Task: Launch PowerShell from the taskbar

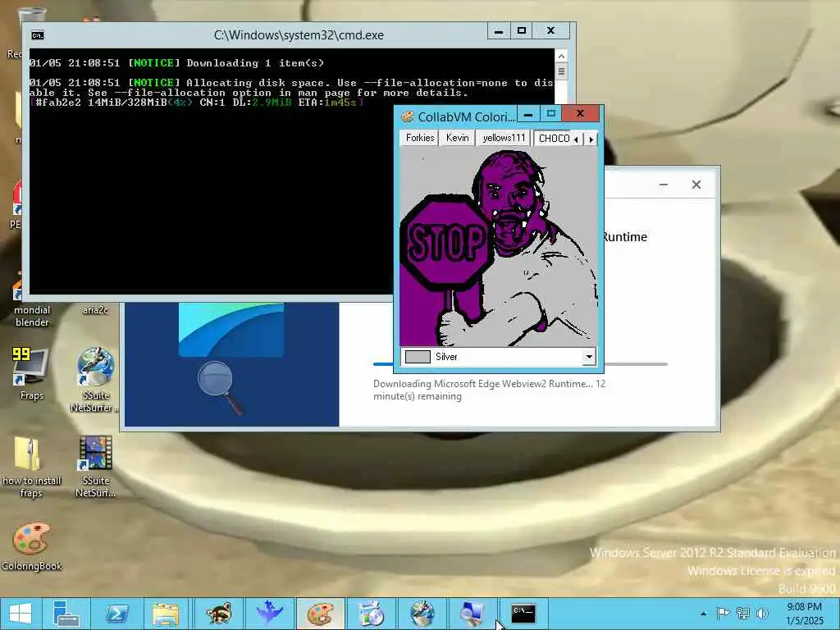Action: 116,614
